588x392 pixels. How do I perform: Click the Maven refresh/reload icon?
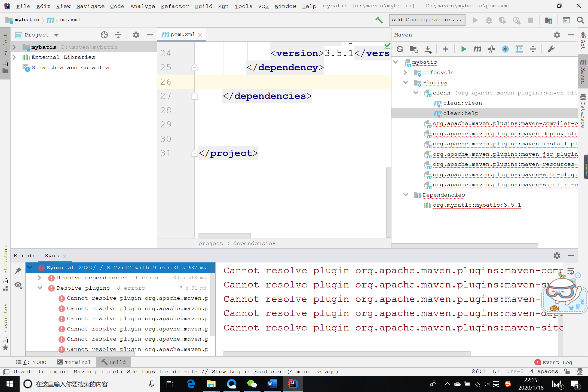pos(399,49)
